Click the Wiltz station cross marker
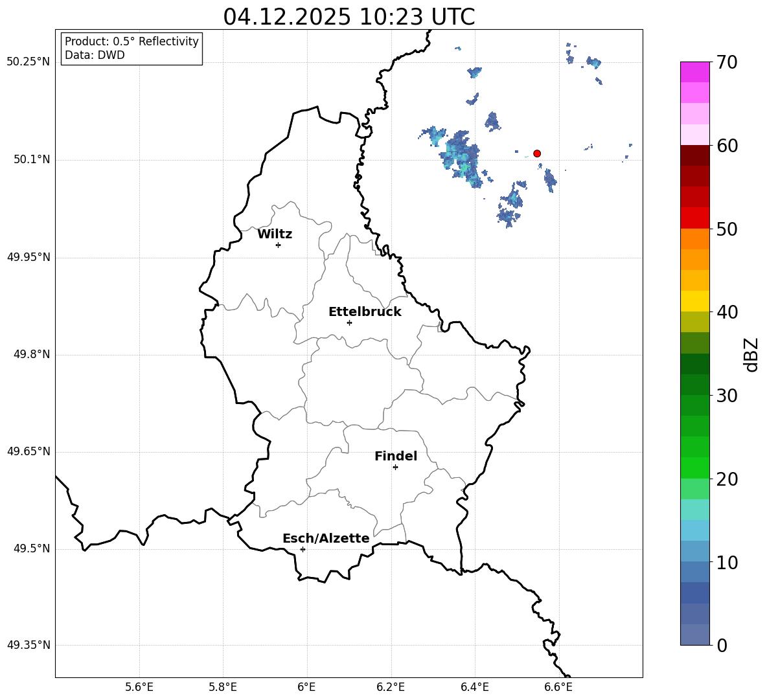The image size is (767, 700). [278, 245]
